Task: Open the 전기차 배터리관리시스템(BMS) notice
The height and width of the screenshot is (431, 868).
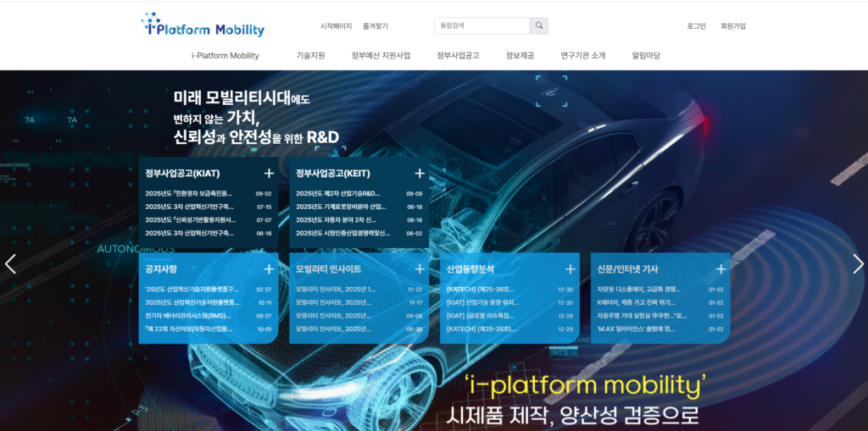Action: pos(188,316)
